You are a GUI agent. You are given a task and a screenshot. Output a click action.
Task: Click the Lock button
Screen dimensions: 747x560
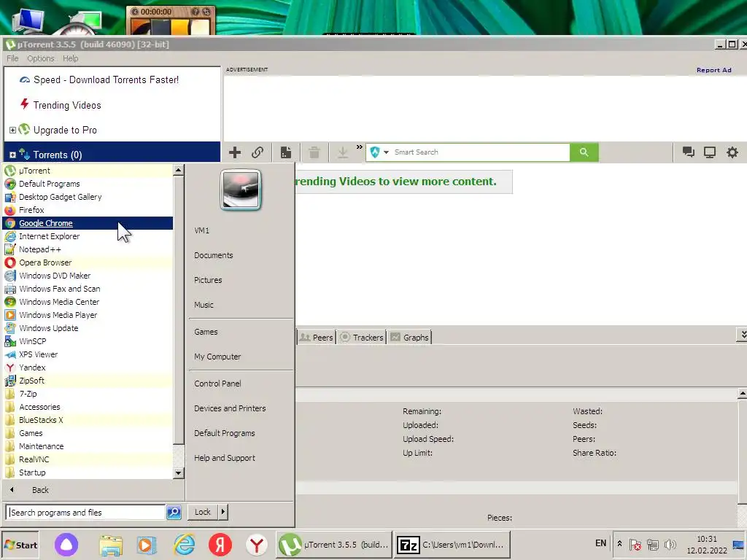[203, 512]
